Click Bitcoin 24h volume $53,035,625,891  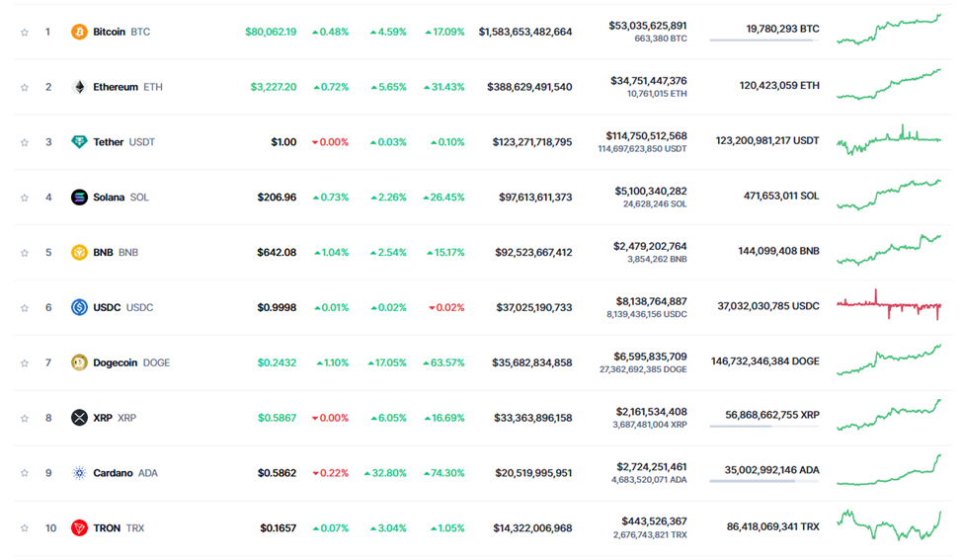pyautogui.click(x=647, y=25)
